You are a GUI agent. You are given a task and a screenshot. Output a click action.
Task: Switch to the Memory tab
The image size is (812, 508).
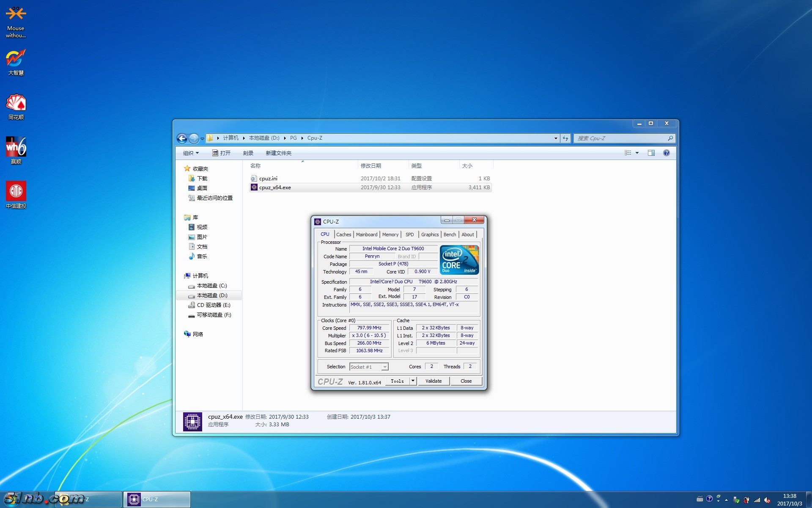pos(390,235)
